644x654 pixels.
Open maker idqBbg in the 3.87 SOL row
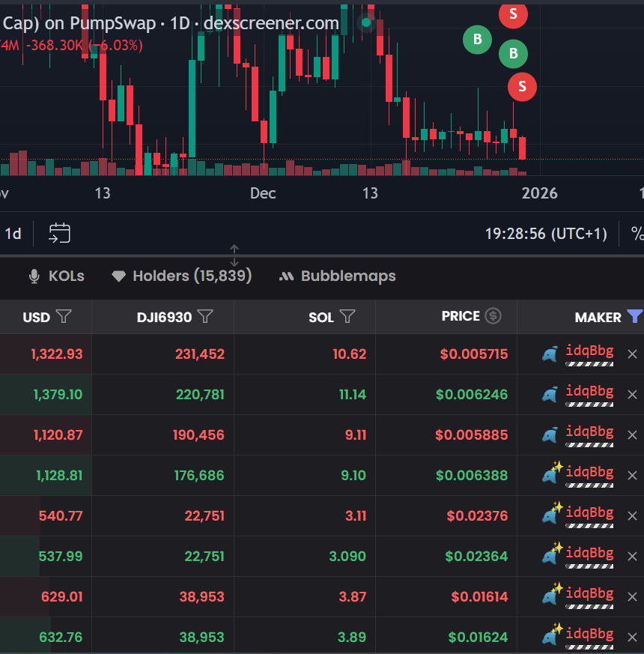tap(589, 594)
